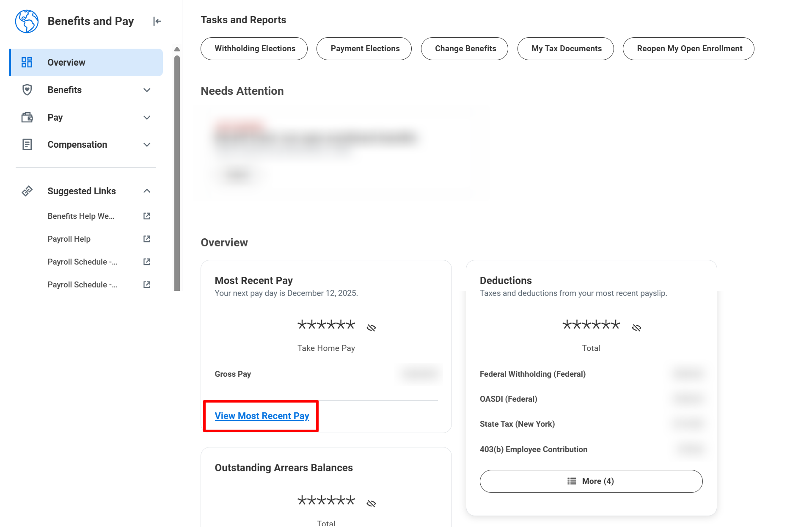Show hidden Take Home Pay amount
This screenshot has height=527, width=812.
tap(371, 328)
